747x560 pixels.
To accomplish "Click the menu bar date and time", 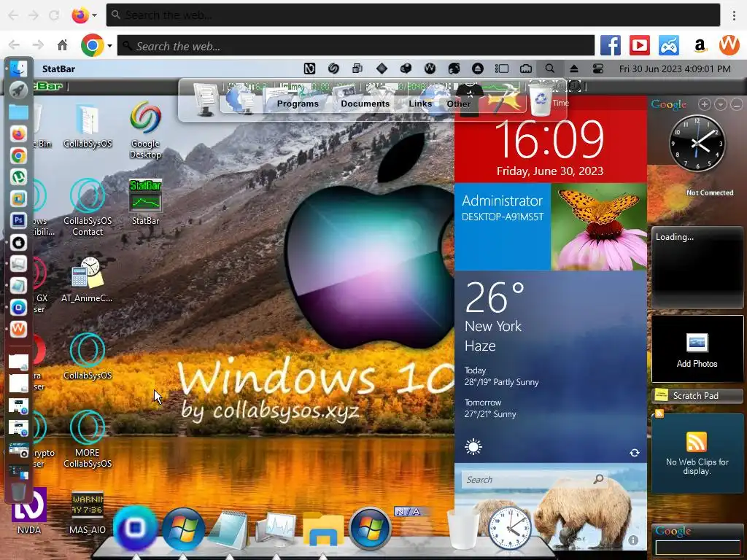I will pos(675,69).
